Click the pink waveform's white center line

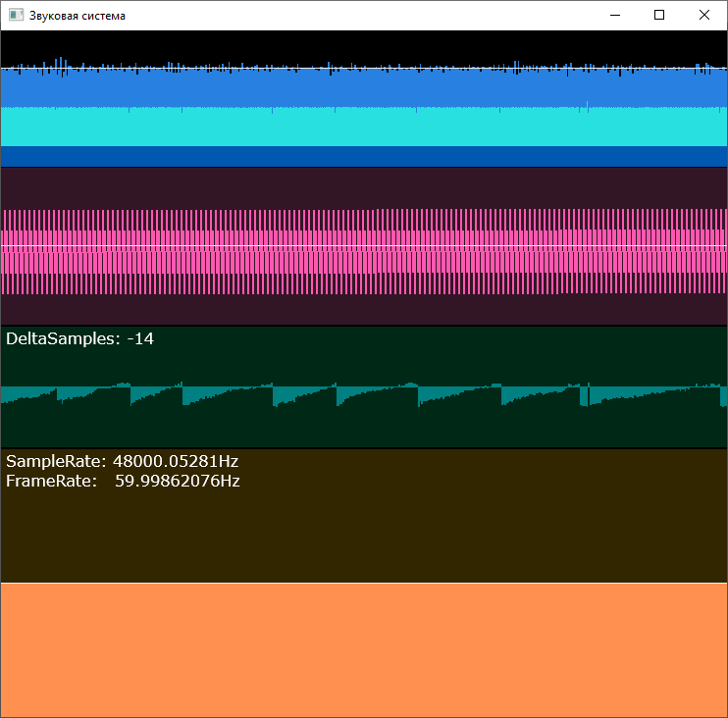[363, 245]
